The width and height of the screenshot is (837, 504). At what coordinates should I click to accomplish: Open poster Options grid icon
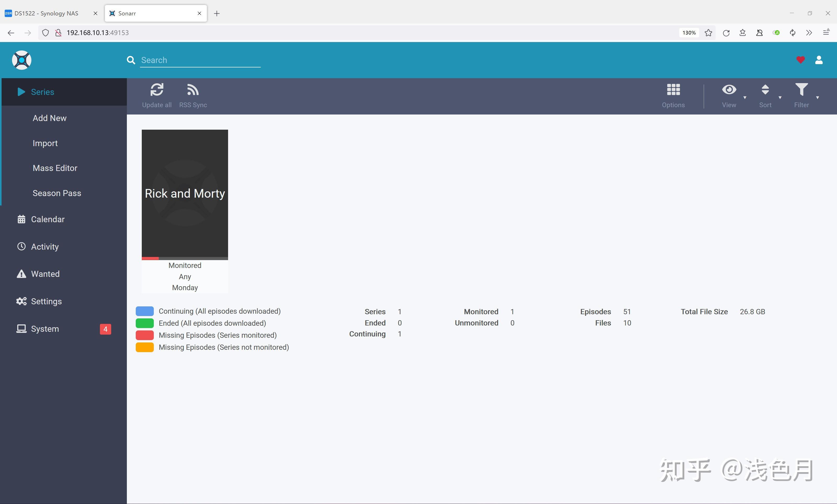(x=673, y=90)
